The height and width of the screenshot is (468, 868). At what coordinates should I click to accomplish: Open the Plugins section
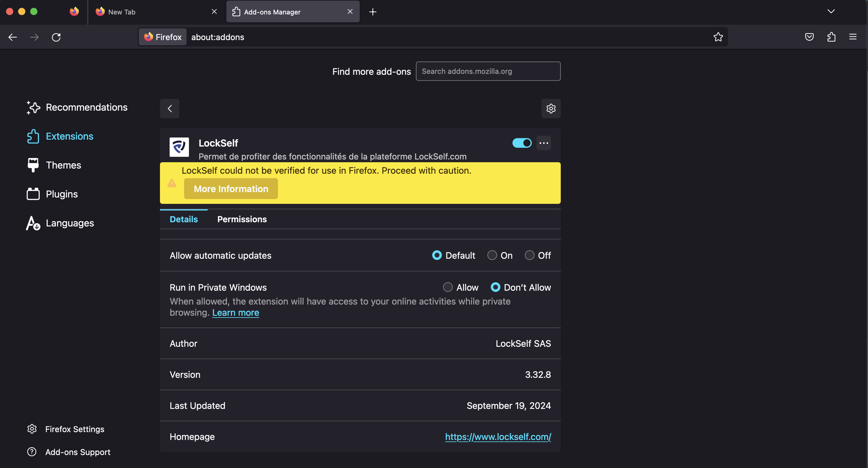52,194
